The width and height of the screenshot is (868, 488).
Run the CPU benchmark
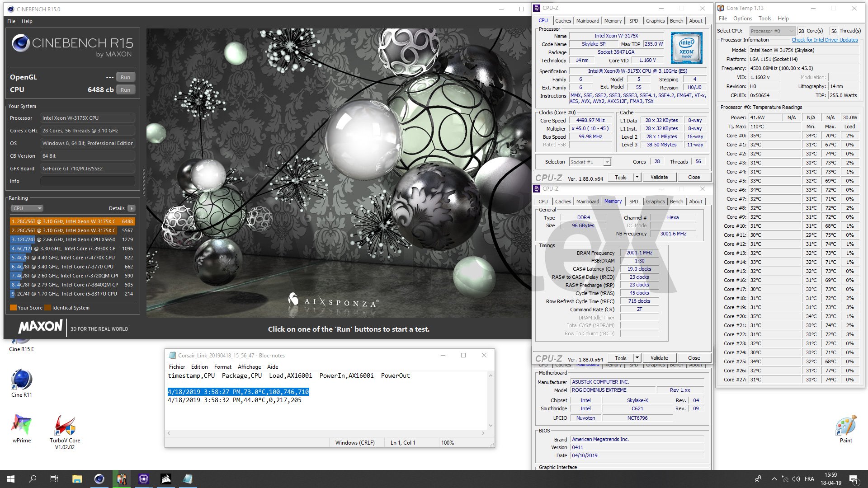point(125,90)
